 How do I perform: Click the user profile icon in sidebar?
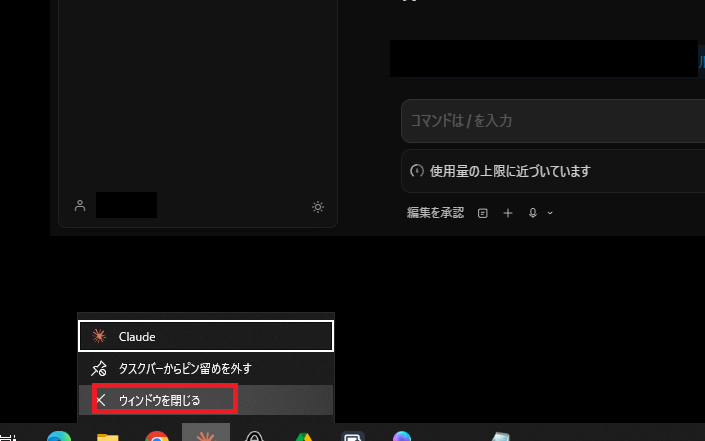[x=80, y=205]
